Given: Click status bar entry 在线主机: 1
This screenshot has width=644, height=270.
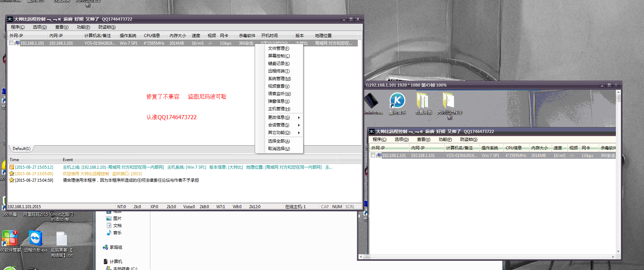Looking at the screenshot, I should [x=295, y=207].
